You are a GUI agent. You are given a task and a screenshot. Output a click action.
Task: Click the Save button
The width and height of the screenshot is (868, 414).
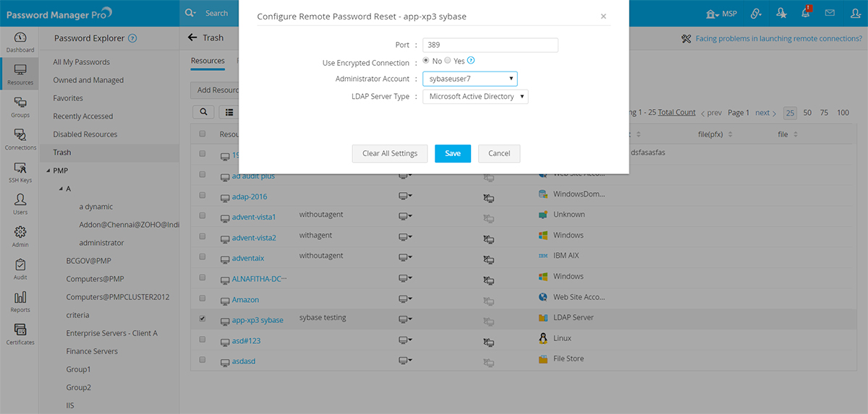click(453, 153)
